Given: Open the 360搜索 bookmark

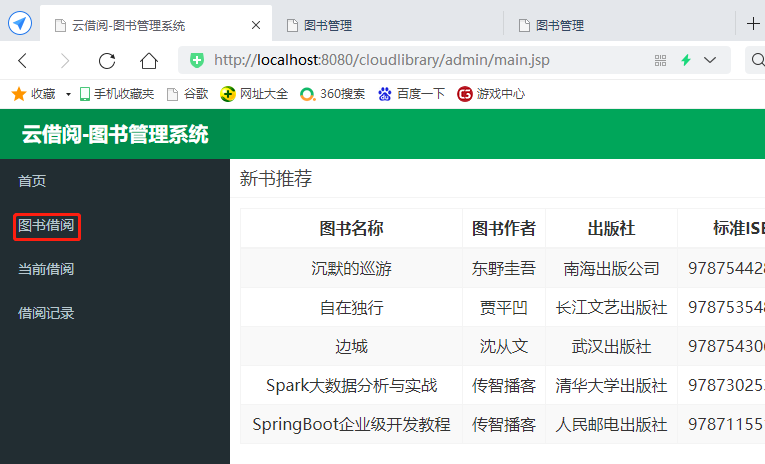Looking at the screenshot, I should click(332, 94).
